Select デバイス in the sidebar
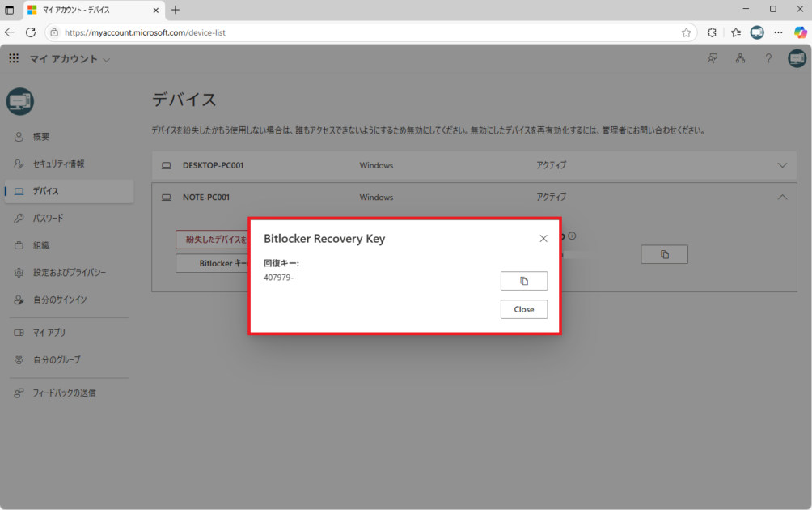812x510 pixels. [x=69, y=191]
